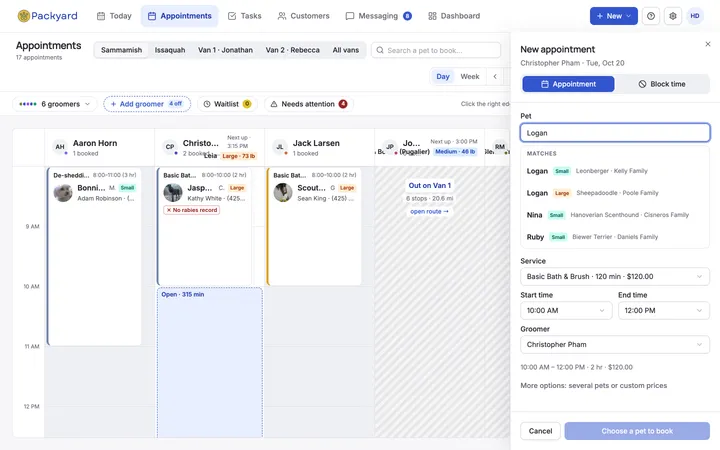The image size is (720, 450).
Task: Click the Needs attention count badge
Action: click(x=343, y=104)
